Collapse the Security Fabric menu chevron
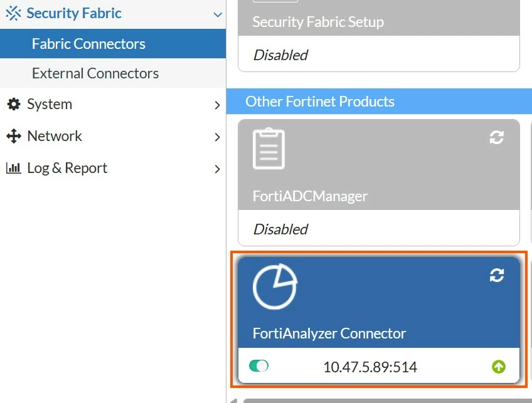Image resolution: width=532 pixels, height=403 pixels. tap(218, 14)
